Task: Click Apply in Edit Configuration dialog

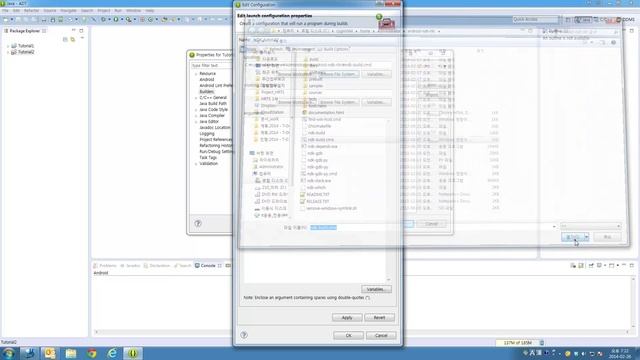Action: click(347, 318)
